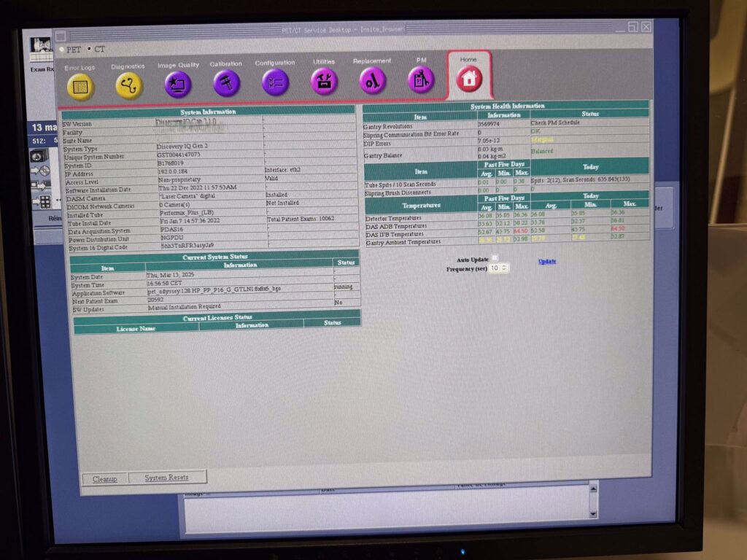Maximize the Service Desktop window
747x560 pixels.
click(632, 27)
